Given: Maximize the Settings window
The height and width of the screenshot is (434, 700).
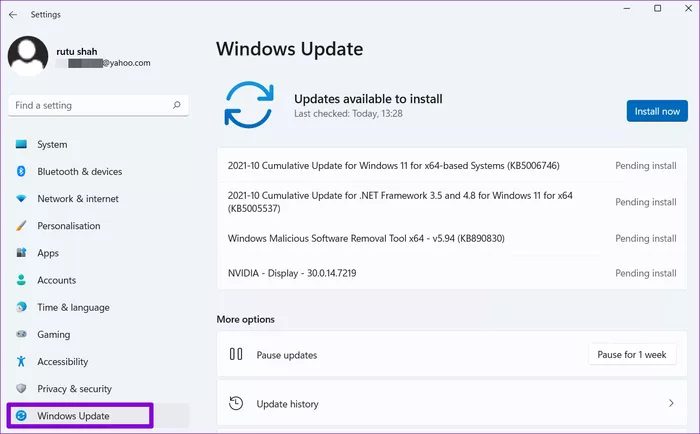Looking at the screenshot, I should [658, 8].
